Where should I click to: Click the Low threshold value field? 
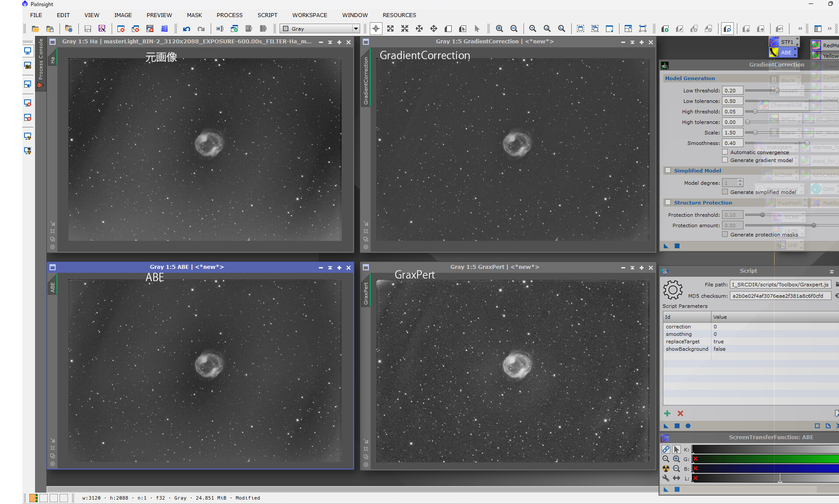(x=733, y=91)
